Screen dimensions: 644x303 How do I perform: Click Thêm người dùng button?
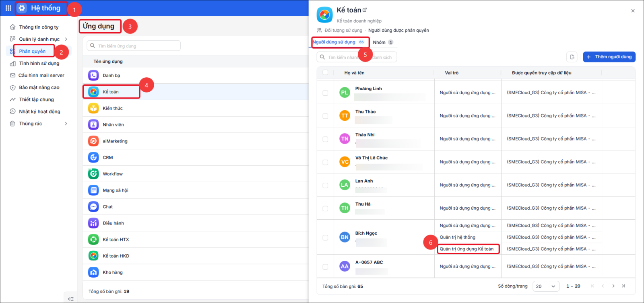609,57
